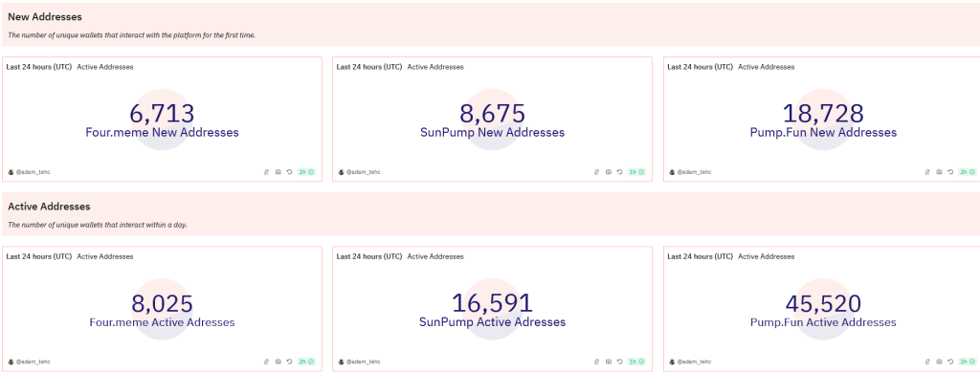
Task: Refresh icon on Pump.Fun New Addresses card
Action: (x=950, y=172)
